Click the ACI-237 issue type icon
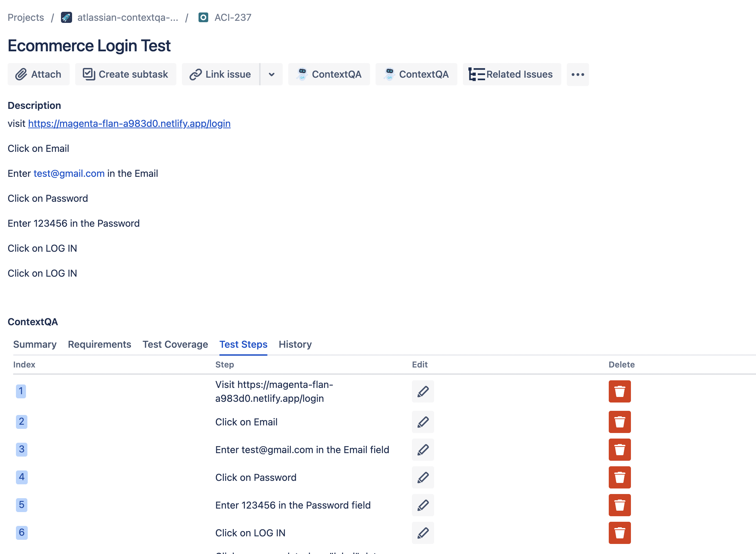 pyautogui.click(x=203, y=17)
